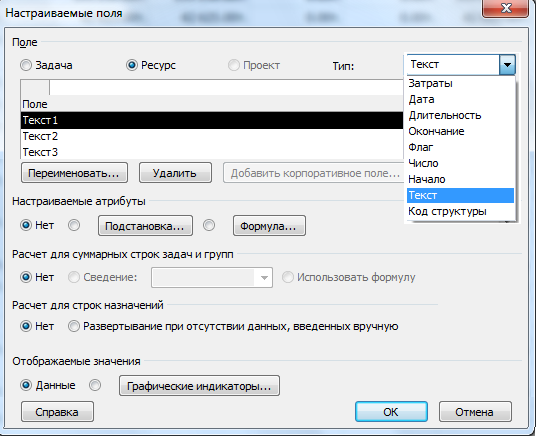Choose Число in the type list
The image size is (536, 436).
(460, 163)
